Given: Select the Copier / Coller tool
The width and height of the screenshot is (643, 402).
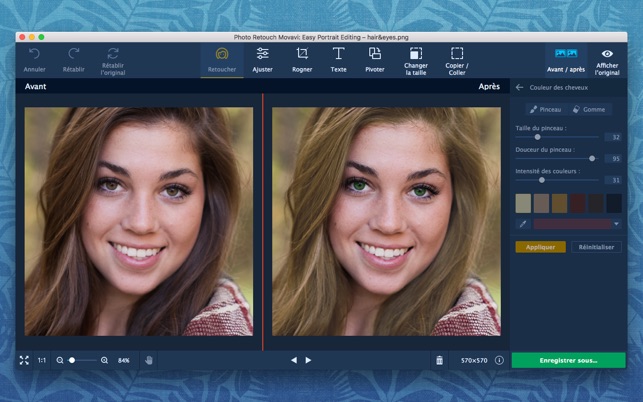Looking at the screenshot, I should coord(457,60).
